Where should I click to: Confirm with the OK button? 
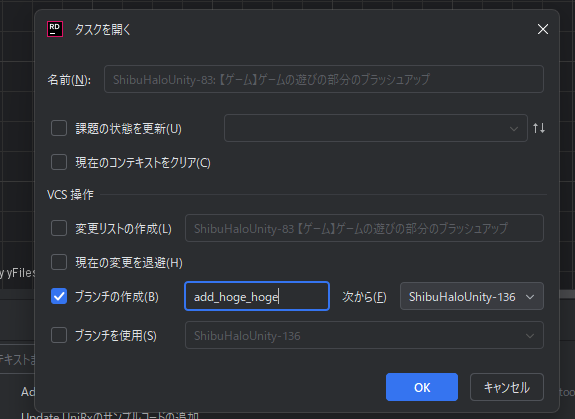pyautogui.click(x=422, y=387)
